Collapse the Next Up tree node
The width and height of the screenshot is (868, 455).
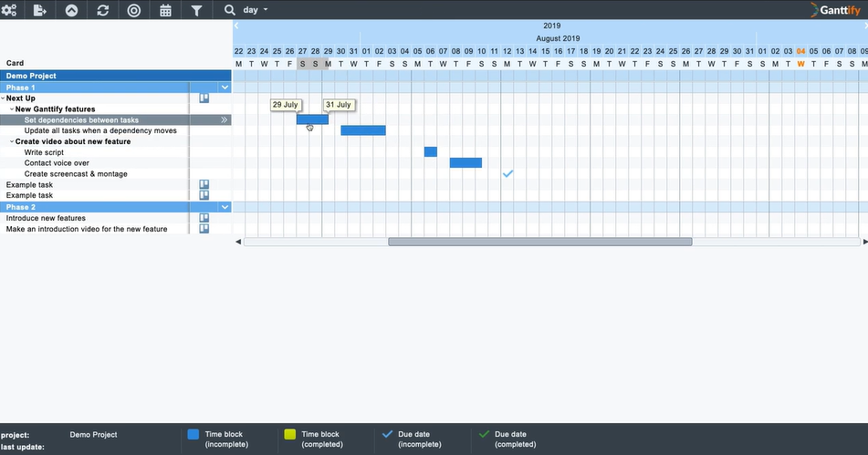tap(3, 98)
